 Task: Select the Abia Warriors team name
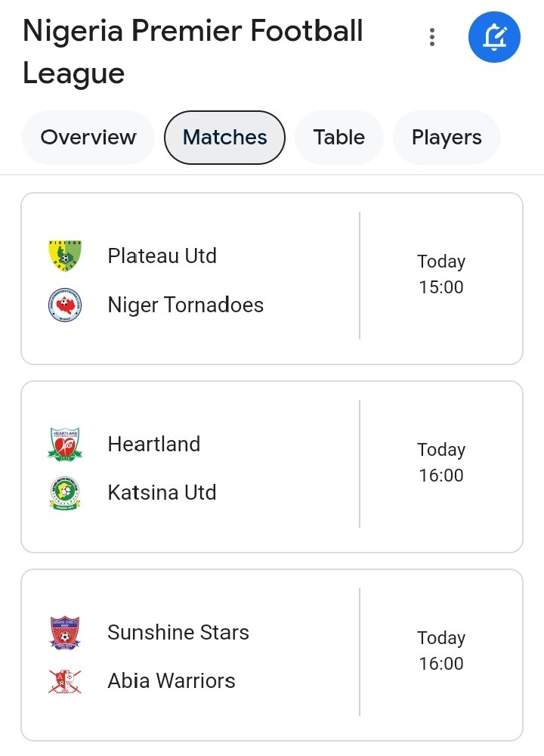tap(172, 681)
